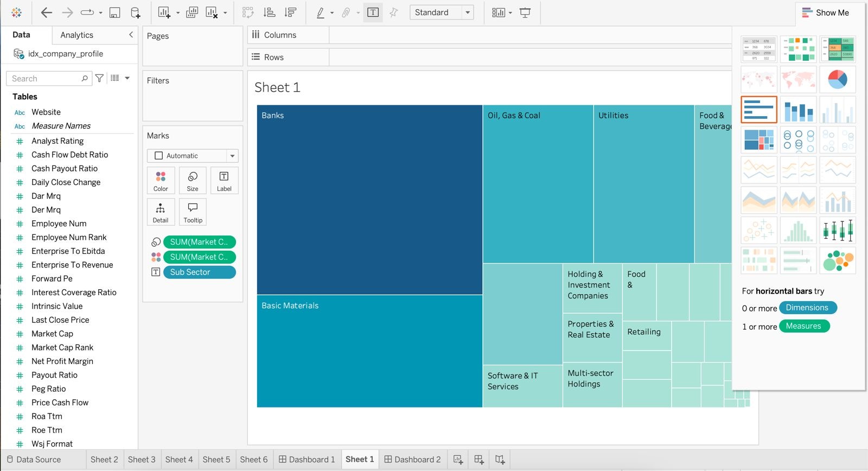Swap rows and columns icon
The height and width of the screenshot is (471, 868).
(248, 12)
